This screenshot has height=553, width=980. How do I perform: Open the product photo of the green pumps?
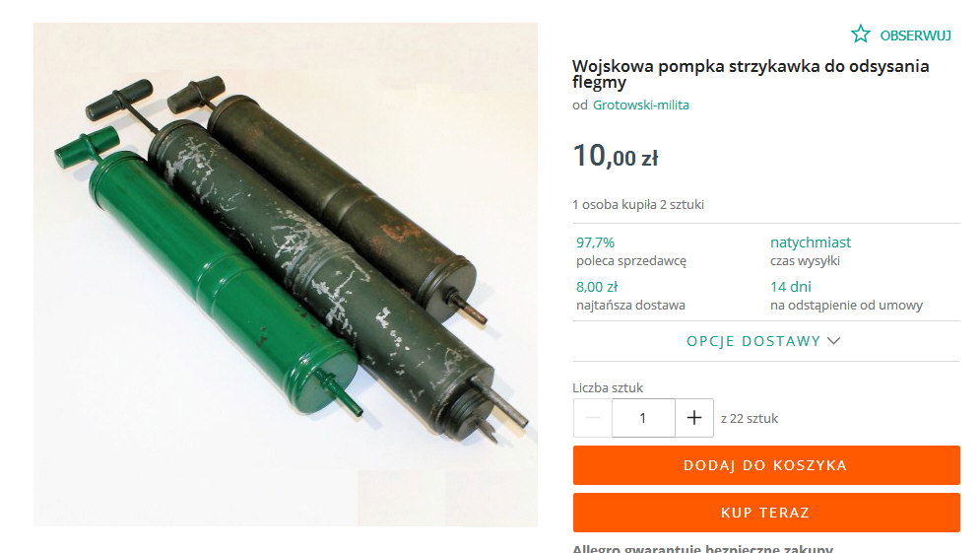point(286,275)
